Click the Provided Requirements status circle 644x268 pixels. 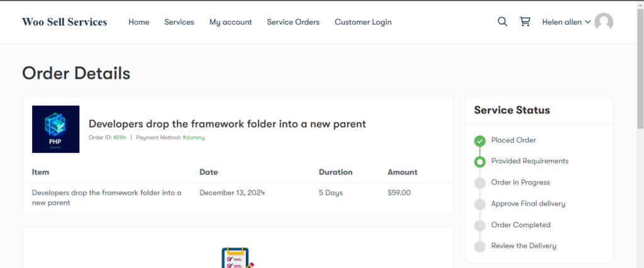[x=480, y=162]
